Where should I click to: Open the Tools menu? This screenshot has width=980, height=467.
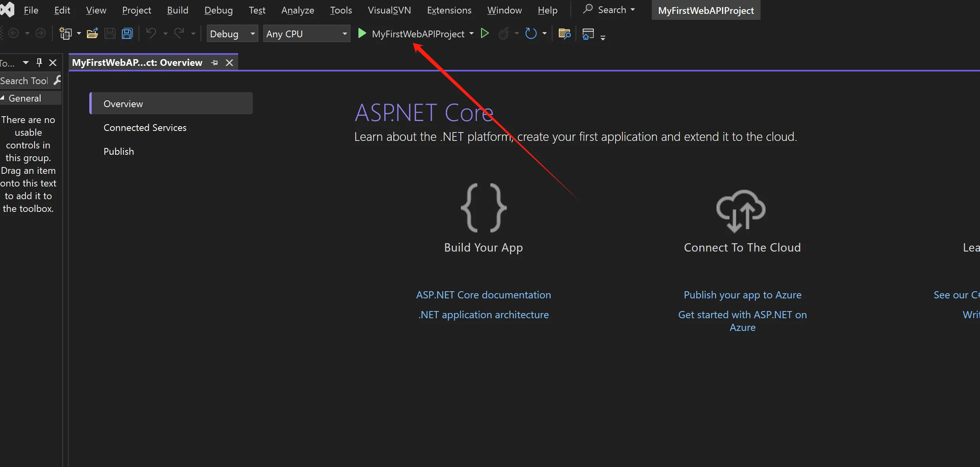coord(341,10)
